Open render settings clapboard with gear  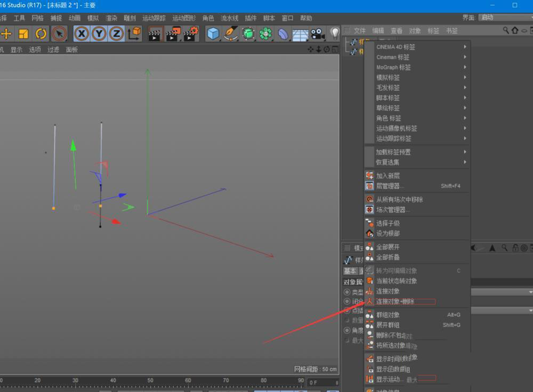pos(191,34)
